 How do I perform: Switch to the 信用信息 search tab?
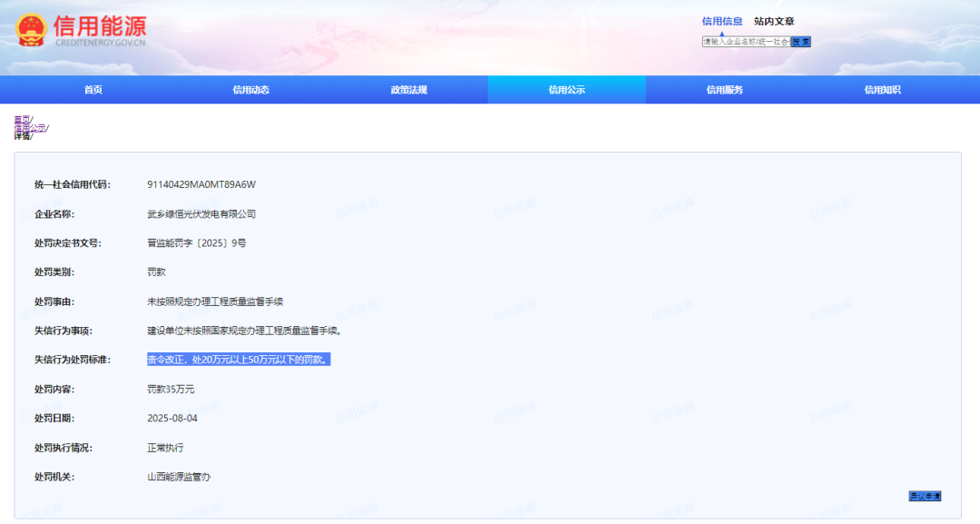(721, 22)
